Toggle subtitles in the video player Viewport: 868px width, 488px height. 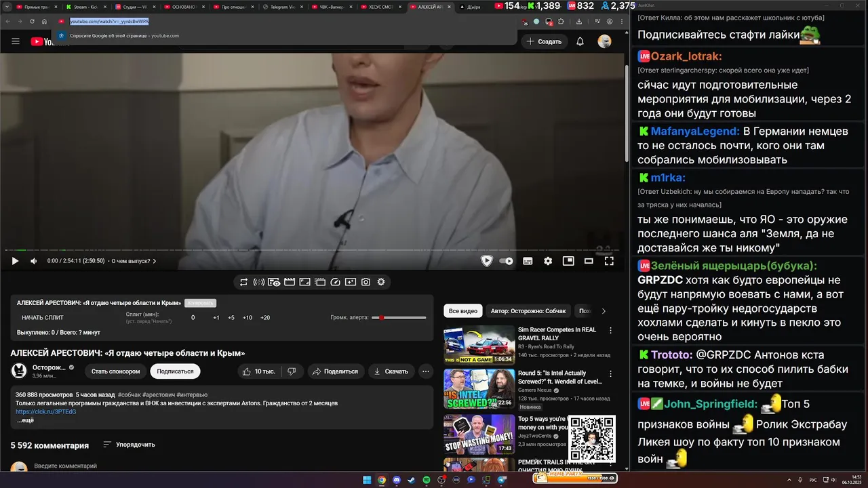(x=528, y=261)
